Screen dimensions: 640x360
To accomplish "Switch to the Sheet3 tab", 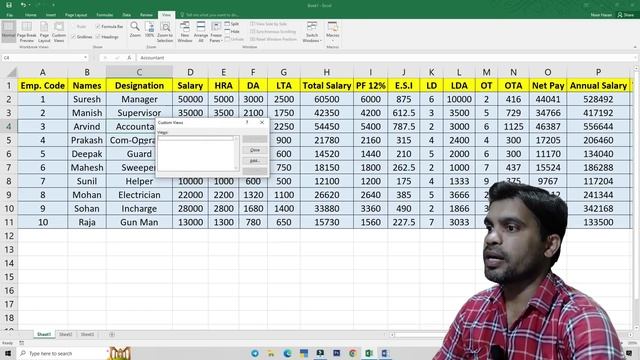I will [87, 334].
